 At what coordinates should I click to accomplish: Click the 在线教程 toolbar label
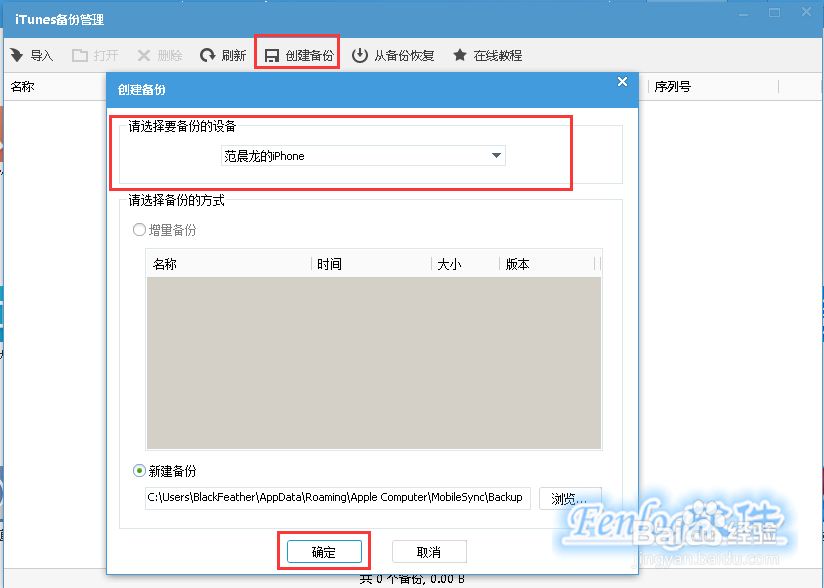498,55
